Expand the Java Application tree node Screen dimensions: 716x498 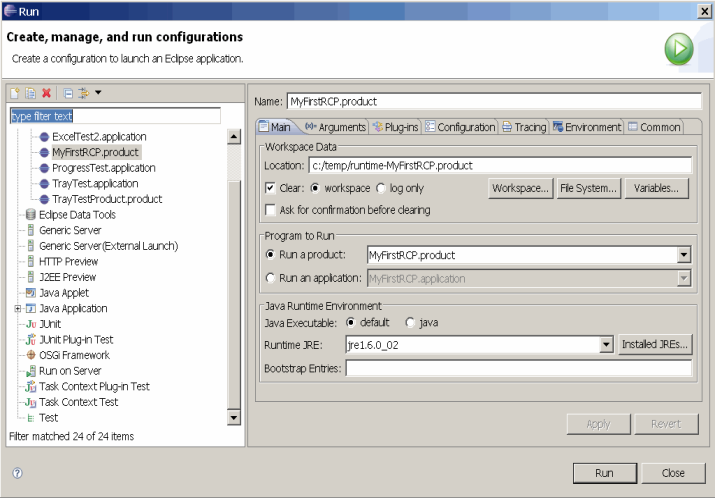pos(18,309)
